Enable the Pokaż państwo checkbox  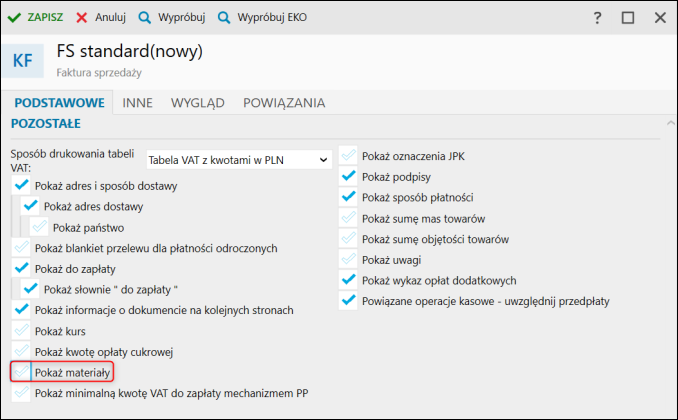click(x=39, y=227)
